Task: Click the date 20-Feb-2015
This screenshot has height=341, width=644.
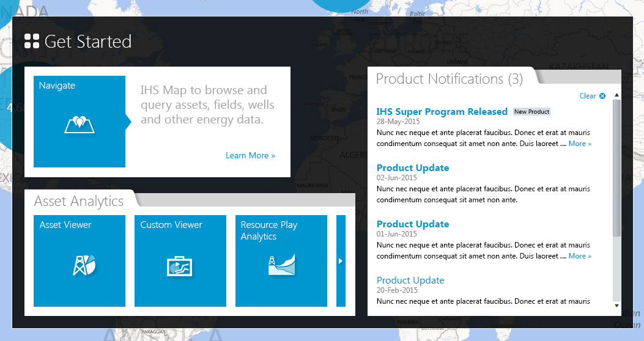Action: click(x=397, y=290)
